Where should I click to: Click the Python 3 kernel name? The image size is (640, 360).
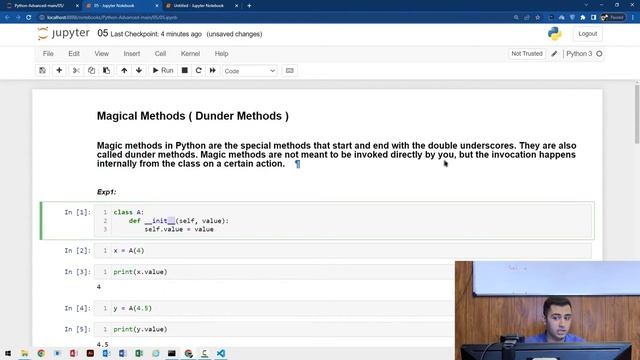point(579,53)
